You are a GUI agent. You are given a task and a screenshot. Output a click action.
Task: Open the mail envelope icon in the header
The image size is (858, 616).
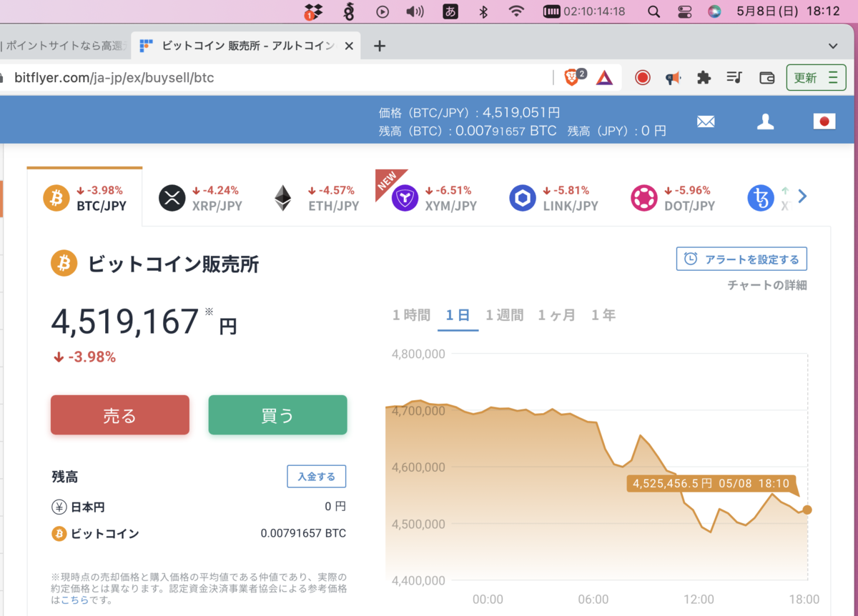tap(706, 121)
